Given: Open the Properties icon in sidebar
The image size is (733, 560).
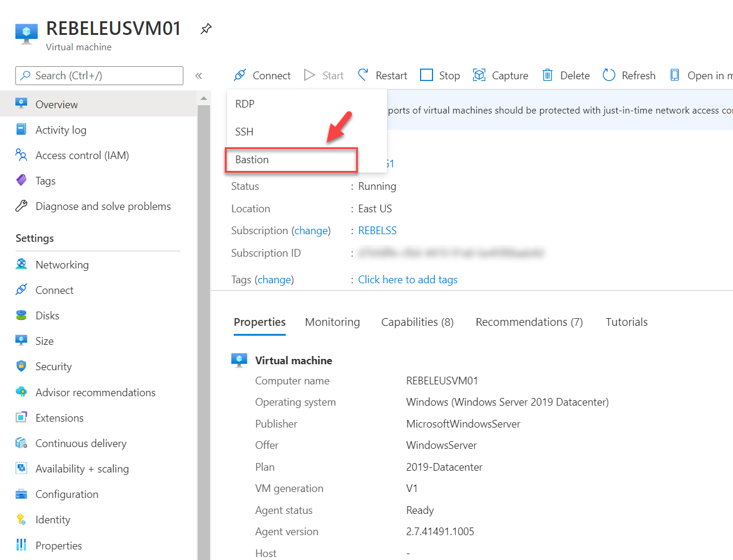Looking at the screenshot, I should pos(21,545).
